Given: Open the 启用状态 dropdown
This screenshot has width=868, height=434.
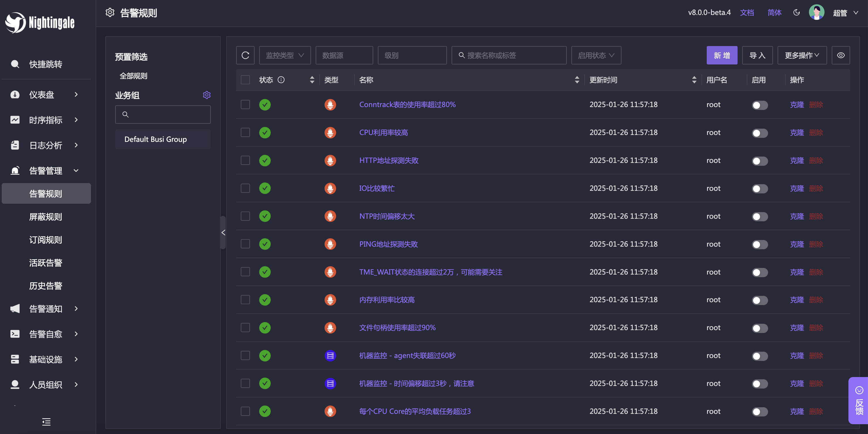Looking at the screenshot, I should click(x=596, y=55).
